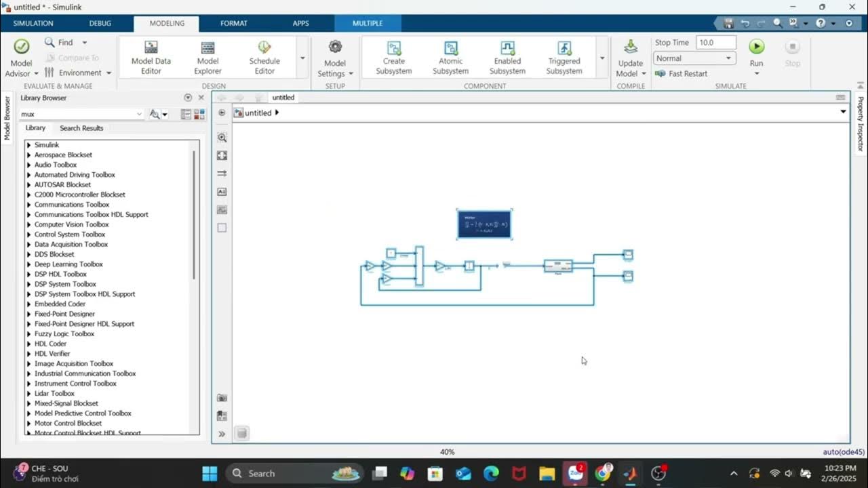868x488 pixels.
Task: Select the untitled canvas tab
Action: pos(283,98)
